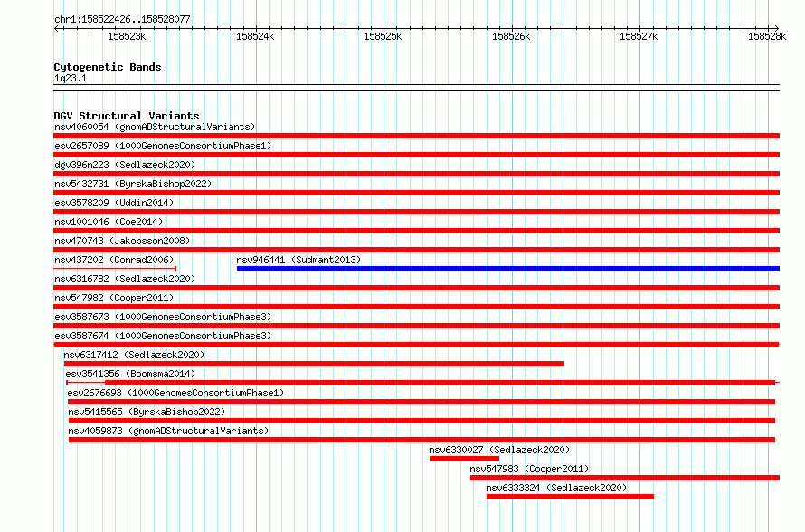This screenshot has height=532, width=805.
Task: Select the nsv5415565 ByrskaBishop2022 label
Action: click(147, 412)
